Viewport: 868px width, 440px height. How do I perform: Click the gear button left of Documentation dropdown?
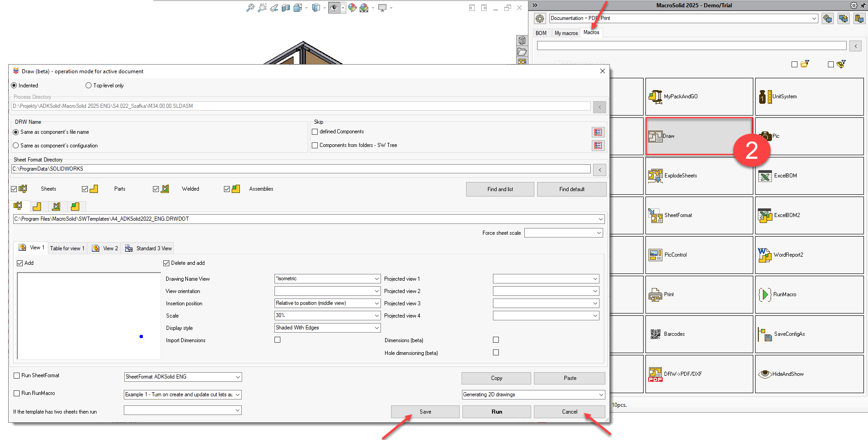coord(540,19)
